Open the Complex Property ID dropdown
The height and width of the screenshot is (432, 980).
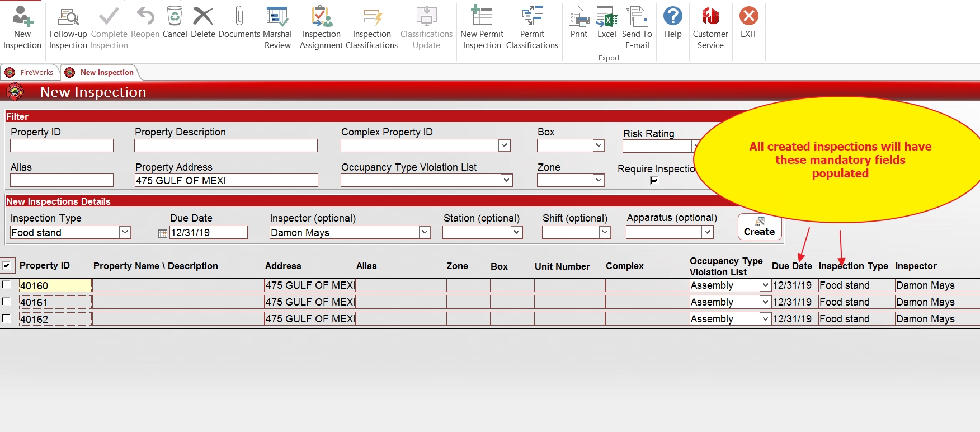click(x=505, y=145)
